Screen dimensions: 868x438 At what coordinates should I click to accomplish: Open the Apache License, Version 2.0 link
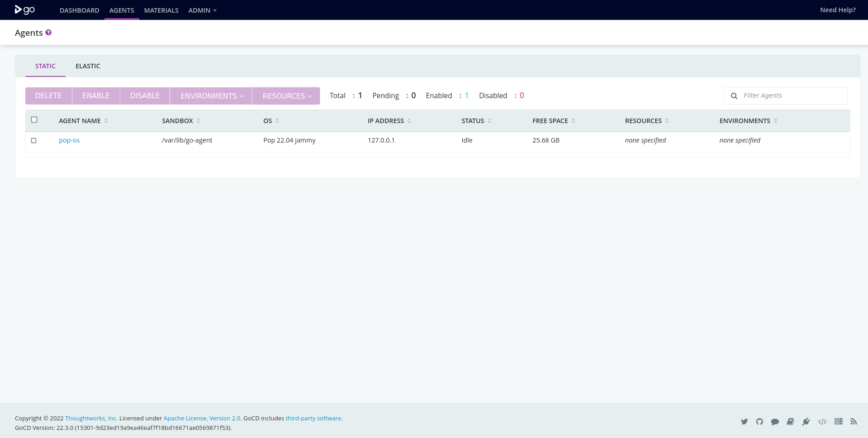pyautogui.click(x=202, y=418)
